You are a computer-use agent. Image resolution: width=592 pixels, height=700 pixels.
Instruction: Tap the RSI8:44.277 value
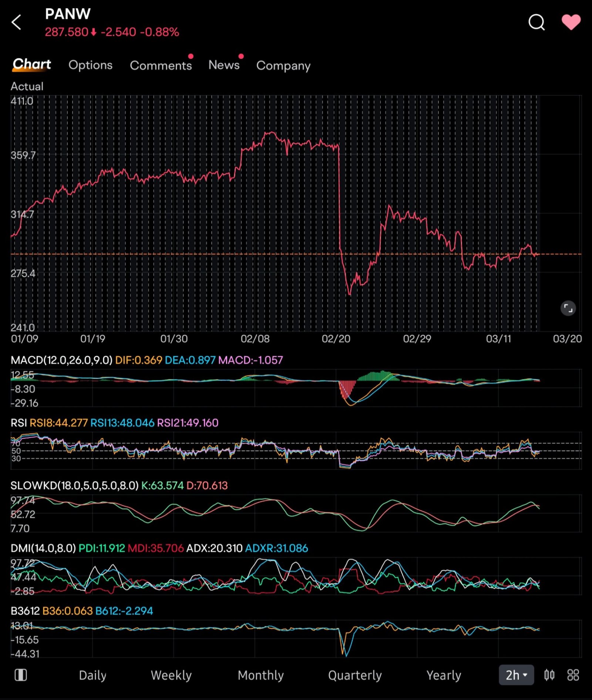59,423
